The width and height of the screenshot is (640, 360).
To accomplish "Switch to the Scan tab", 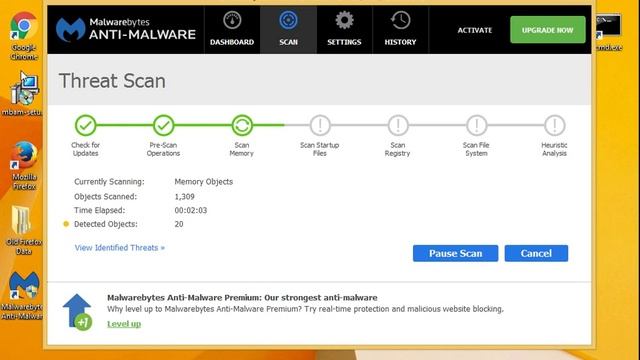I will click(x=288, y=29).
